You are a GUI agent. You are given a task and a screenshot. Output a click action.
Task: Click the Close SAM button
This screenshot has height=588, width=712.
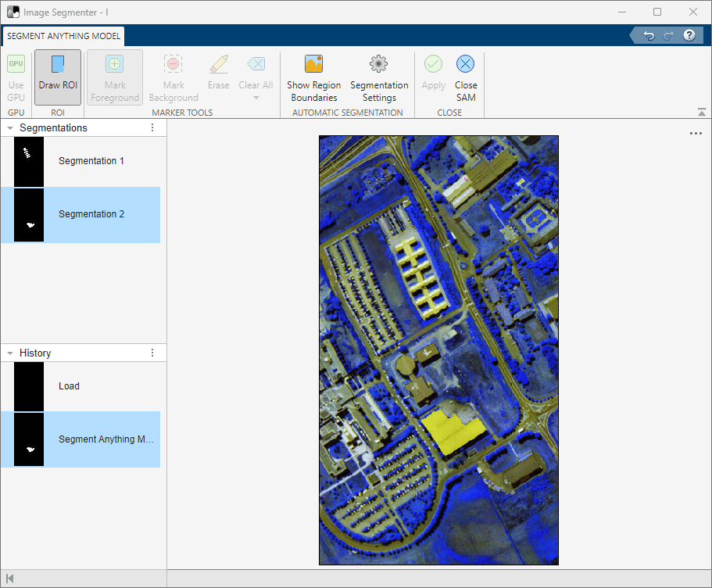(x=466, y=77)
